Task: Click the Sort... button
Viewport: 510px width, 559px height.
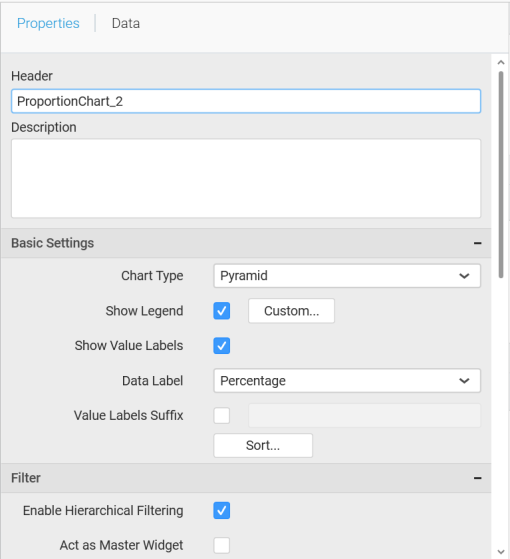Action: click(x=263, y=446)
